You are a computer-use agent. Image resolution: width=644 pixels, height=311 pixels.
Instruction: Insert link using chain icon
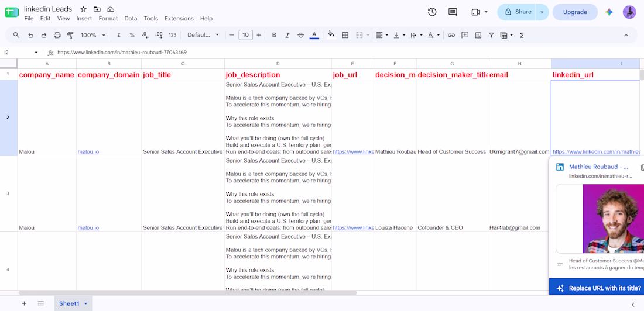pos(451,35)
